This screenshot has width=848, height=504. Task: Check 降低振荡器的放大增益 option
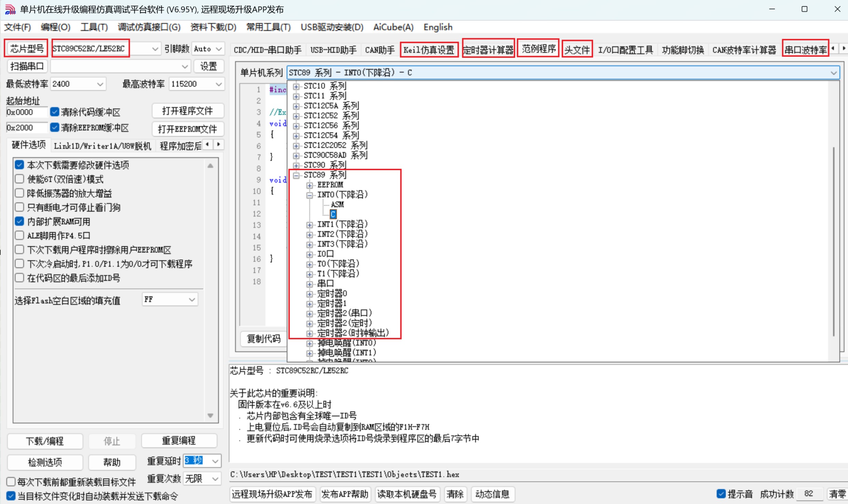(x=19, y=193)
